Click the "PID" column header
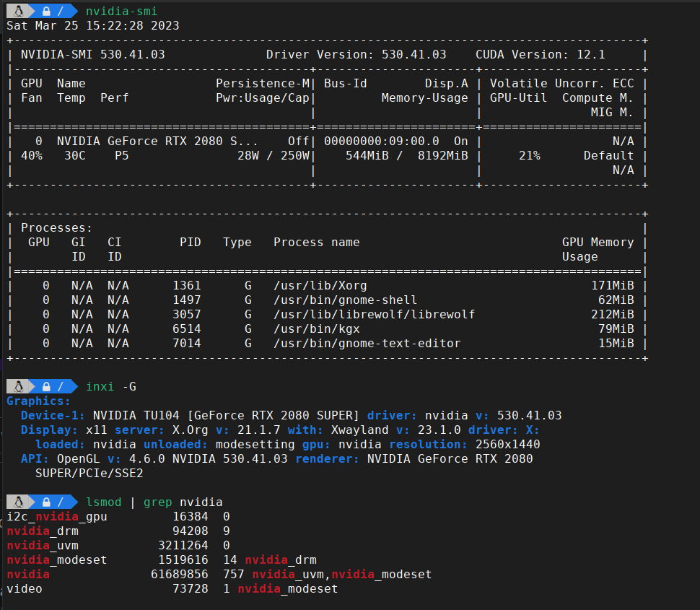Viewport: 700px width, 610px height. [191, 242]
